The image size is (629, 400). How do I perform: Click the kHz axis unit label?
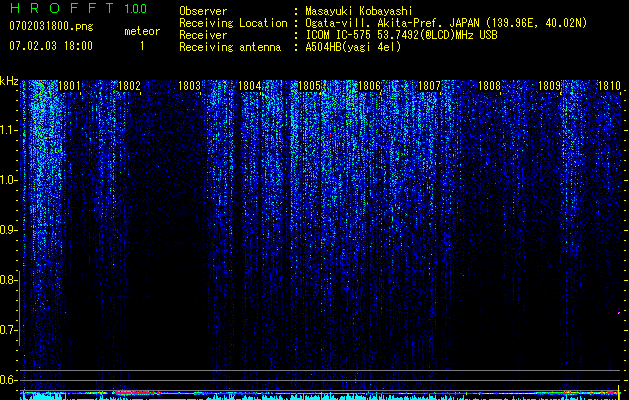[x=9, y=81]
